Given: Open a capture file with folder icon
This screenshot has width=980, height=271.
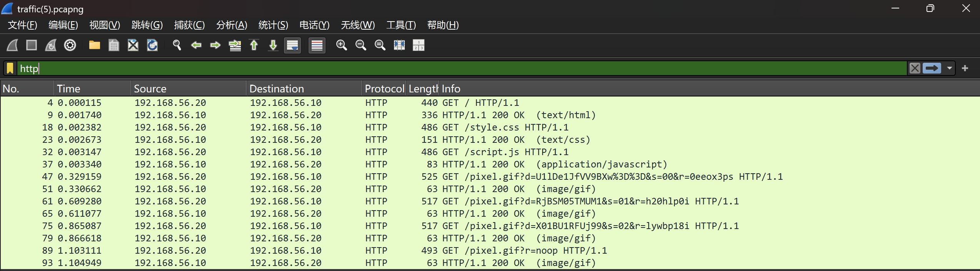Looking at the screenshot, I should click(x=95, y=45).
